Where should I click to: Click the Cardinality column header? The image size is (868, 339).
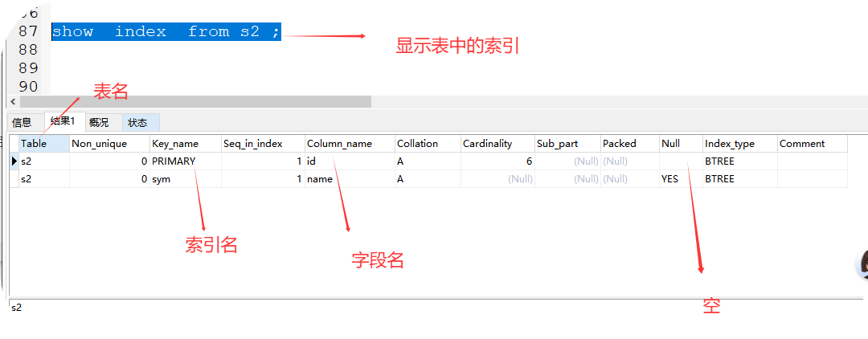[x=497, y=143]
